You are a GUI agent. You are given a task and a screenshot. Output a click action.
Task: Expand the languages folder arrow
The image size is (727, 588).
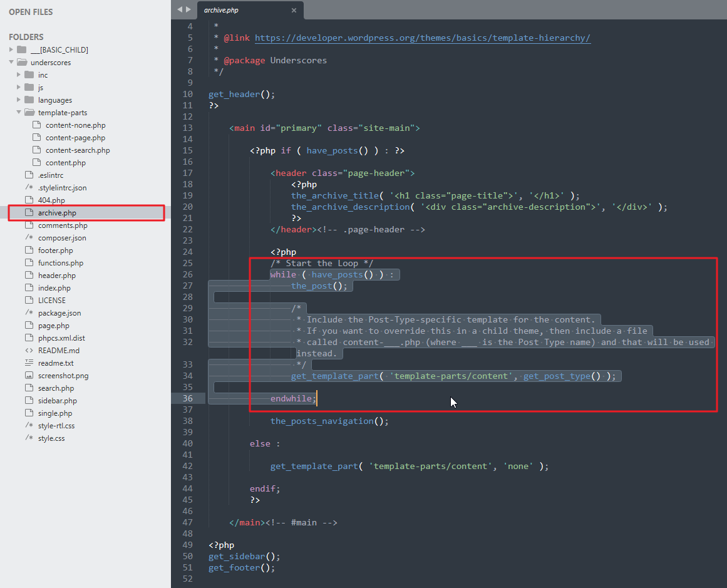point(19,99)
